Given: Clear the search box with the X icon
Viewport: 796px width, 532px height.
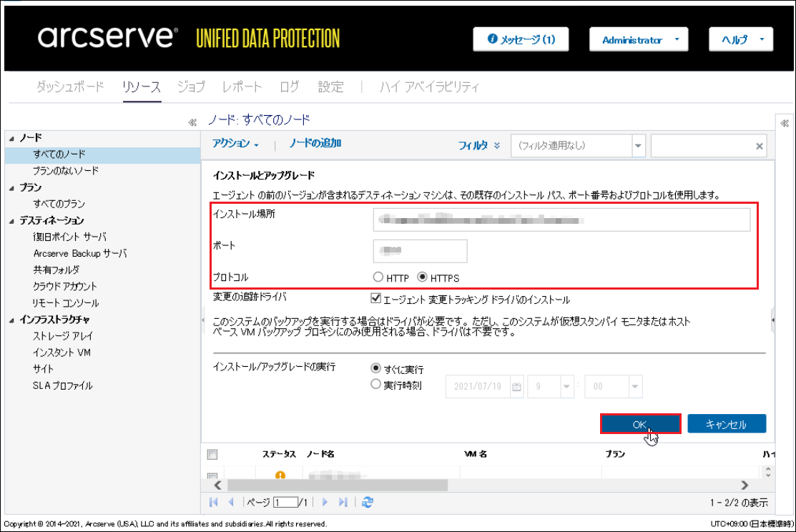Looking at the screenshot, I should [760, 146].
